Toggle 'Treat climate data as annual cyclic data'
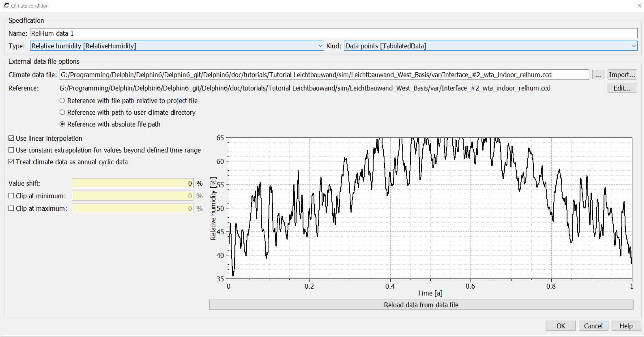Image resolution: width=644 pixels, height=337 pixels. click(x=11, y=162)
